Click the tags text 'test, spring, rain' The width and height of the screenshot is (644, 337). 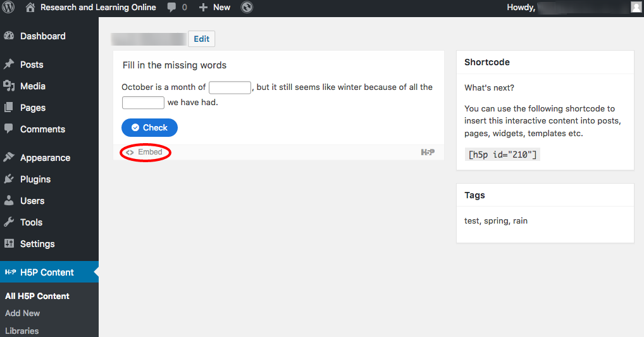496,221
